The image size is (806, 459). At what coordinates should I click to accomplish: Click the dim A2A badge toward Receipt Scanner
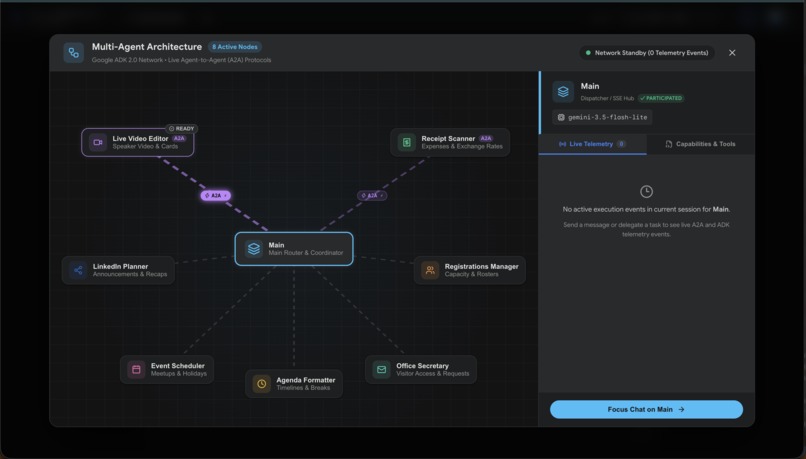372,195
